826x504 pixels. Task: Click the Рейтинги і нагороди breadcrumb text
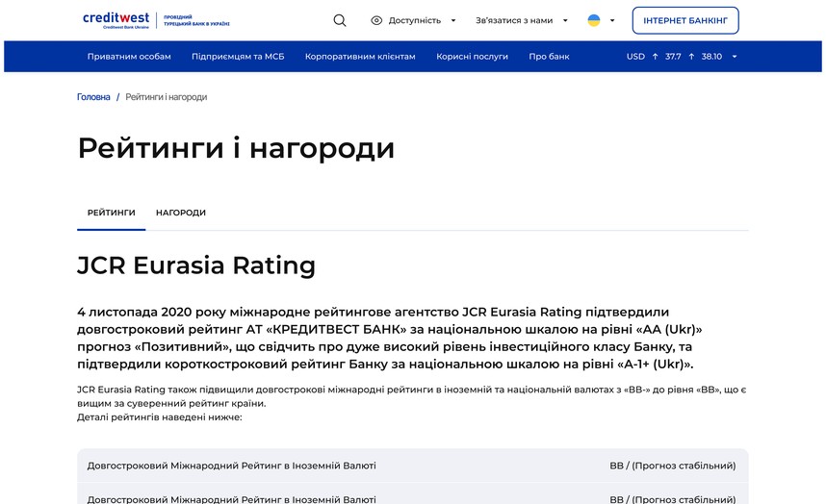(x=166, y=97)
